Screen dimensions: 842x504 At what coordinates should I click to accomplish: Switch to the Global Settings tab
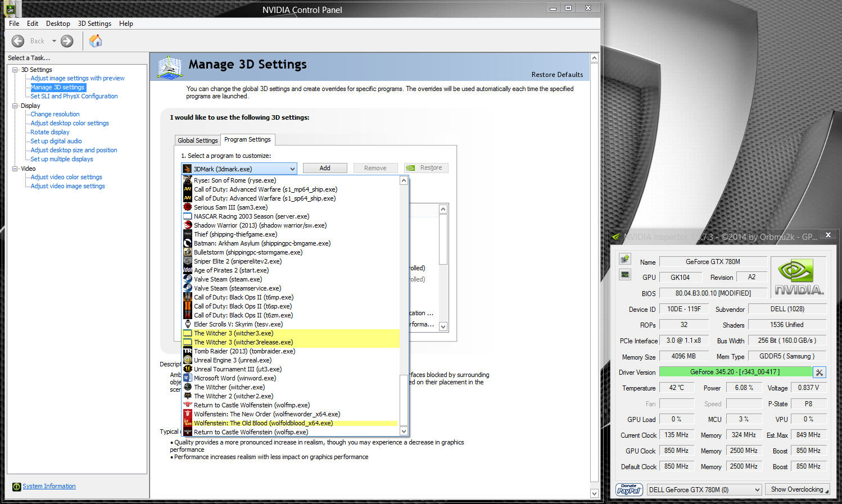[x=198, y=140]
